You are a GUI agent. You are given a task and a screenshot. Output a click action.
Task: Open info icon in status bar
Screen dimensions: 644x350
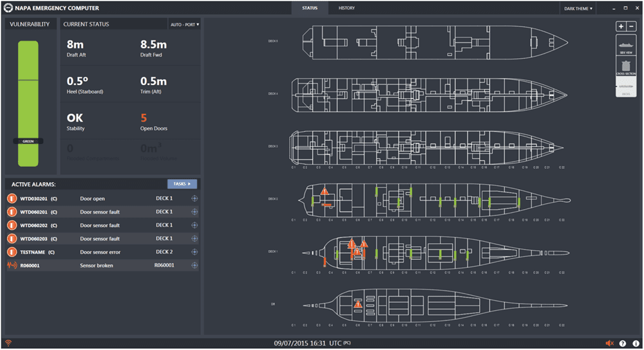click(636, 343)
